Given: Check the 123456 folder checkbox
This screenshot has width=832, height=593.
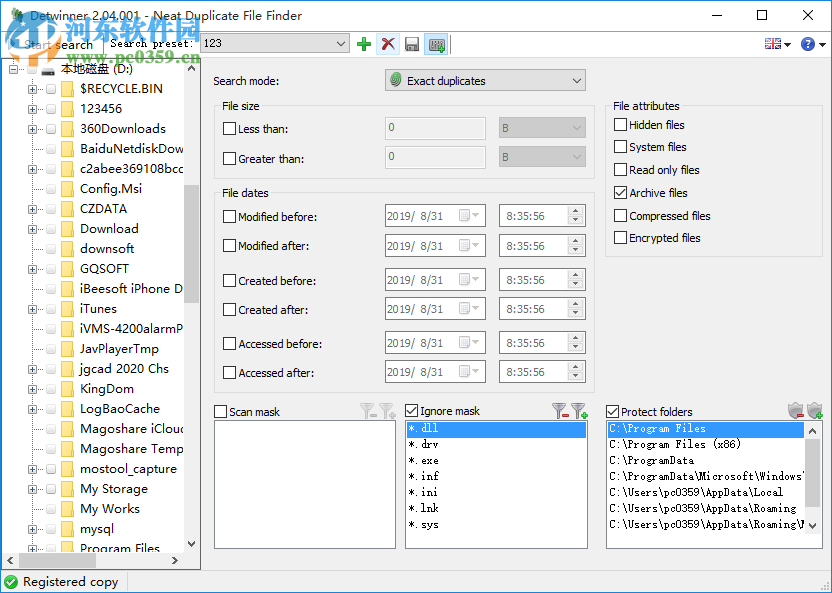Looking at the screenshot, I should pyautogui.click(x=51, y=109).
